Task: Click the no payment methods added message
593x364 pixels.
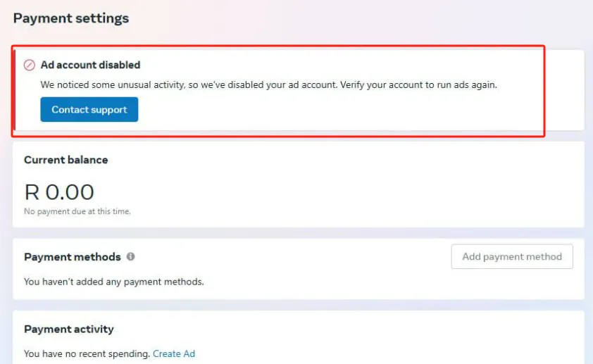Action: [x=114, y=282]
